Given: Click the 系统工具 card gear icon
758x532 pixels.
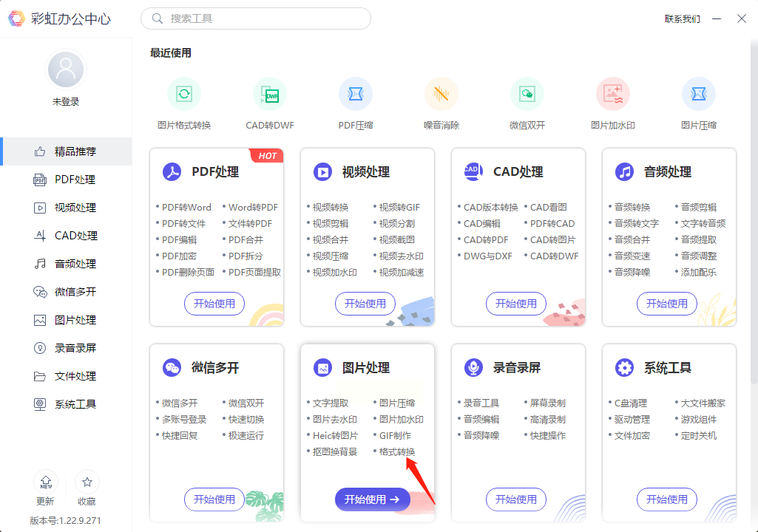Looking at the screenshot, I should pos(624,368).
